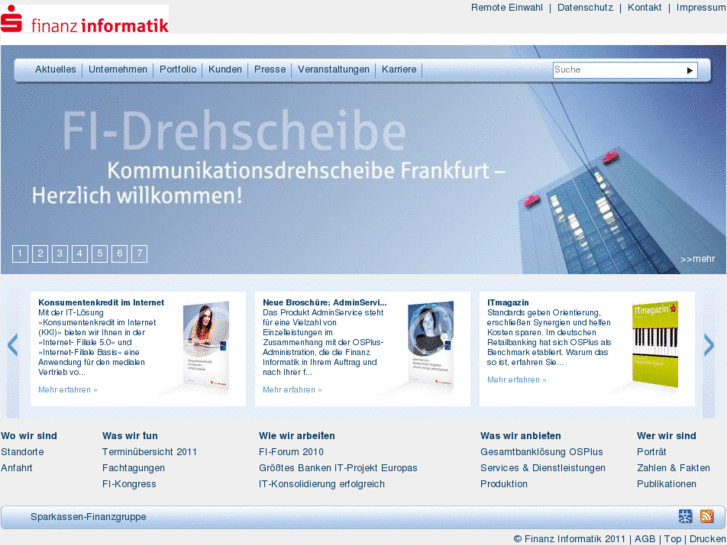Submit search with the arrow button

coord(690,71)
